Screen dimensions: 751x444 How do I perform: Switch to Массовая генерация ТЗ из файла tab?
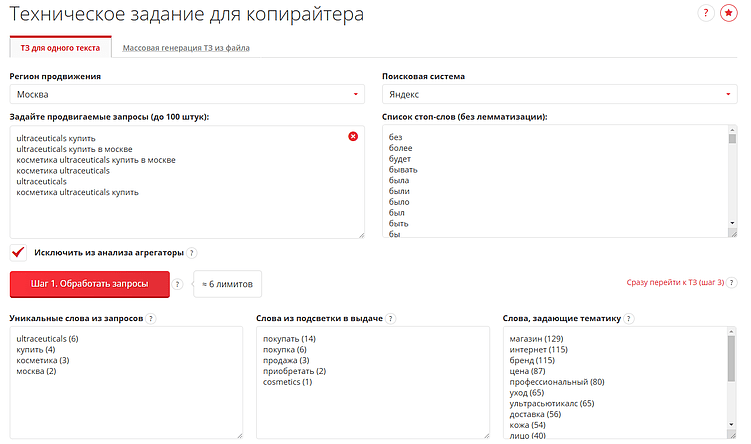pos(186,48)
